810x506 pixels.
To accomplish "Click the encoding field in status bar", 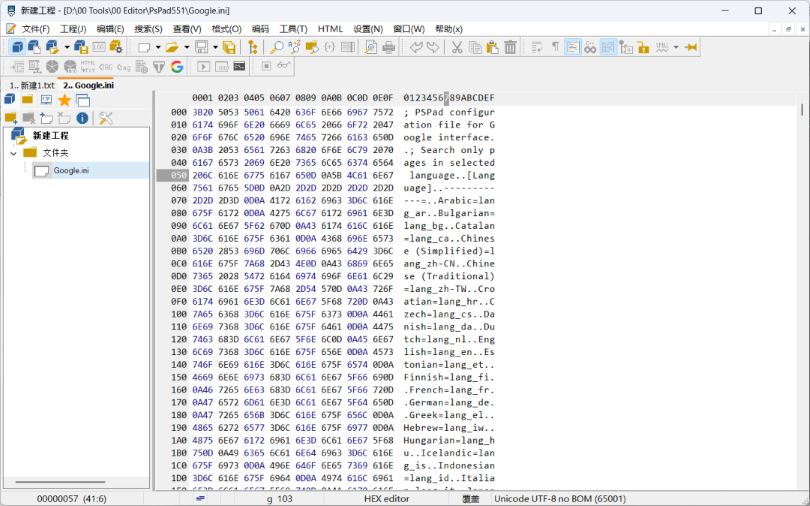I will [x=559, y=497].
